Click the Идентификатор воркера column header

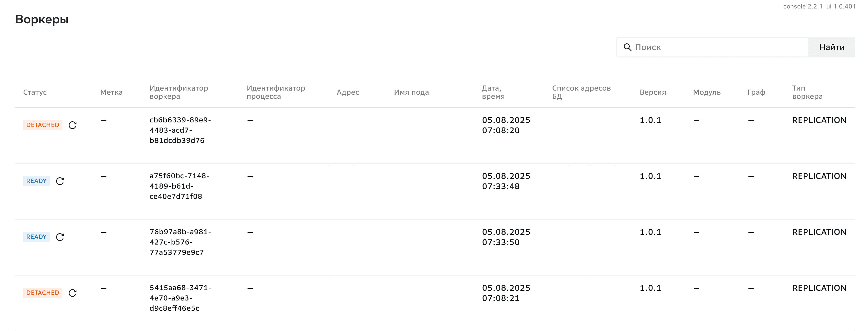point(179,92)
